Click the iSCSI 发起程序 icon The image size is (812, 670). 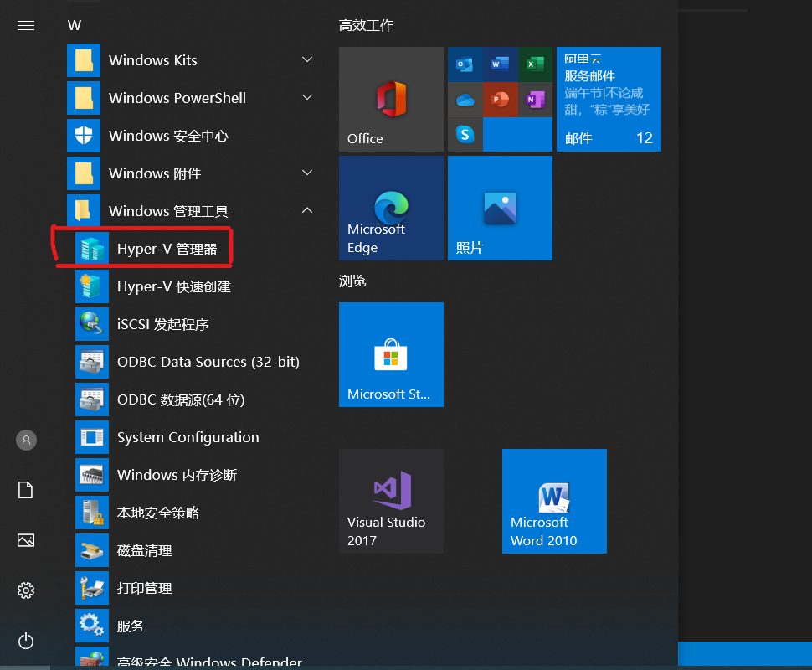[x=92, y=324]
